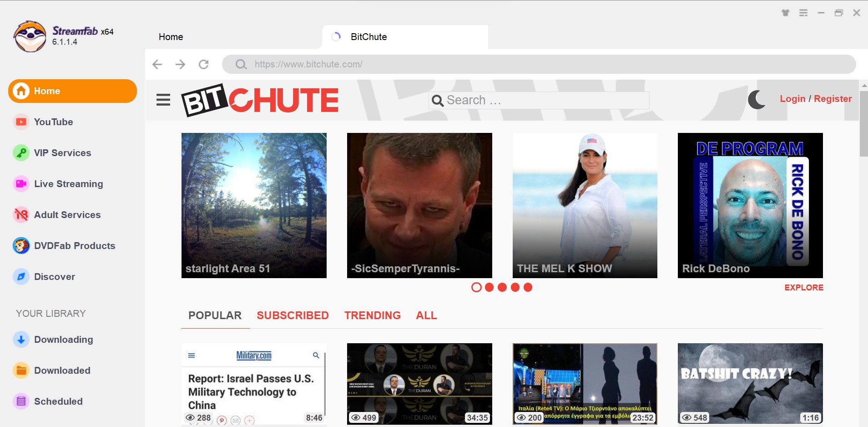Click the YouTube play icon
The image size is (868, 427).
[21, 122]
